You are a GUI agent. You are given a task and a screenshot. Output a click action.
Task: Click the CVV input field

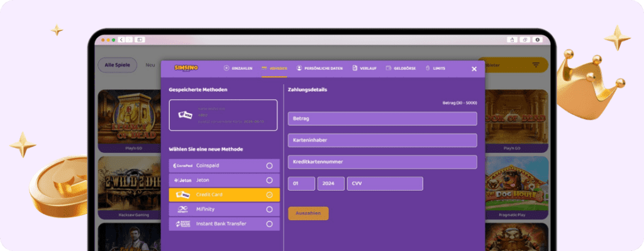tap(385, 184)
